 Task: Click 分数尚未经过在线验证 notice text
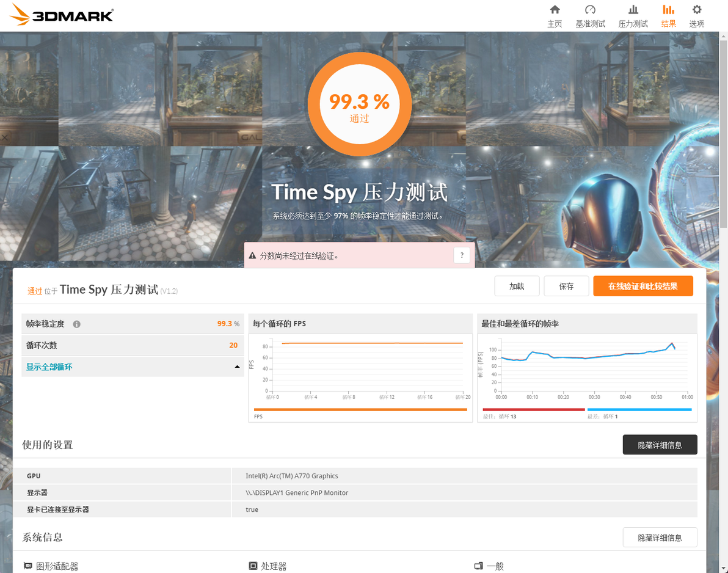coord(299,255)
